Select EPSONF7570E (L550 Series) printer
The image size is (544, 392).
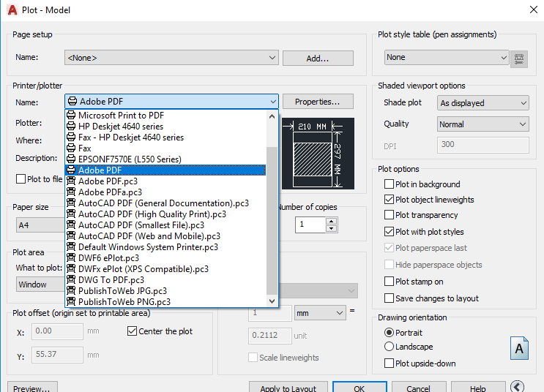(165, 159)
